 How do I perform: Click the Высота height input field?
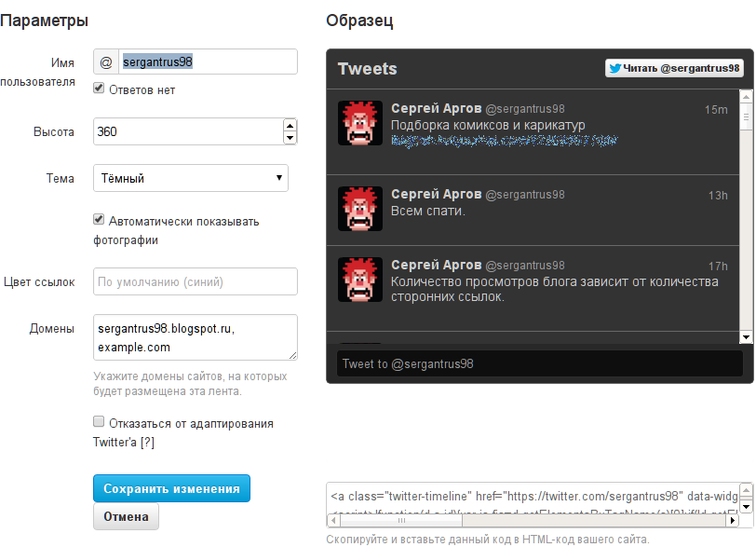point(188,131)
